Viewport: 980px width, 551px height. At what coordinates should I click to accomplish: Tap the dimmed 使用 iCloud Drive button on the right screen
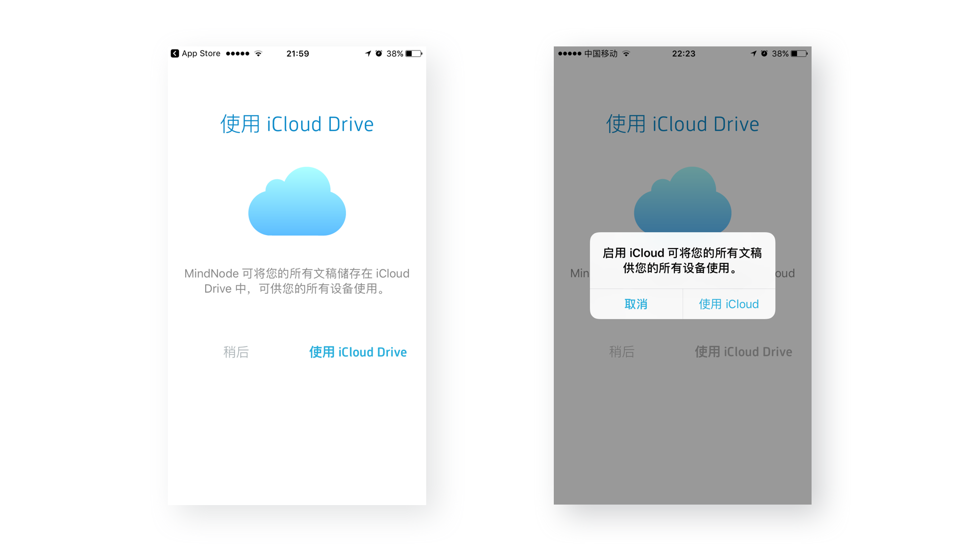pyautogui.click(x=743, y=352)
